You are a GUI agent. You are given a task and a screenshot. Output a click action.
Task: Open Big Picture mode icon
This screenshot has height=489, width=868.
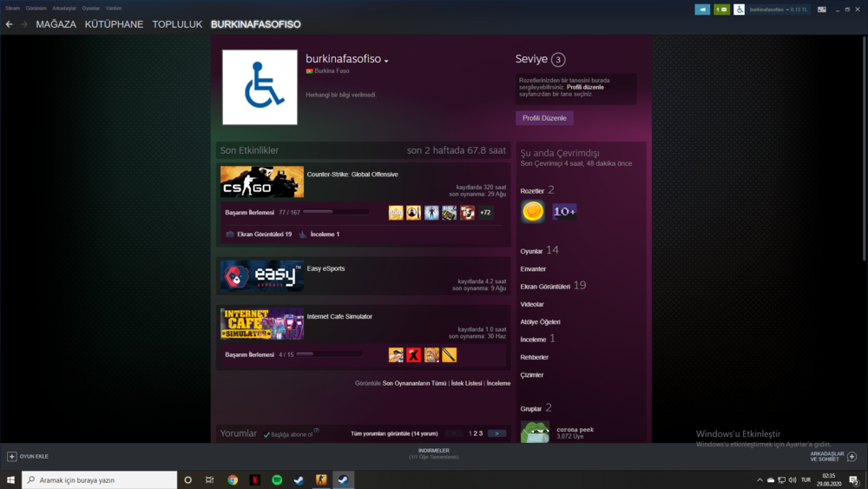pos(822,10)
